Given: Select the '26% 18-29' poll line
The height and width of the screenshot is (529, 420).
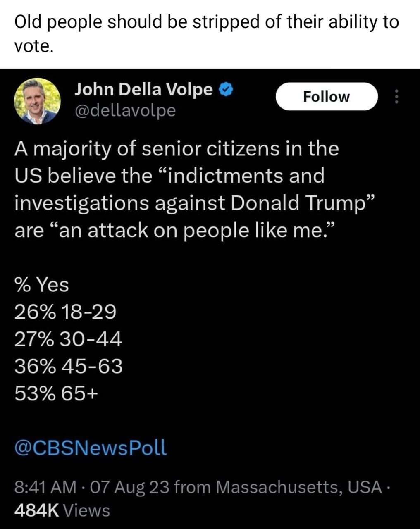Looking at the screenshot, I should click(65, 312).
